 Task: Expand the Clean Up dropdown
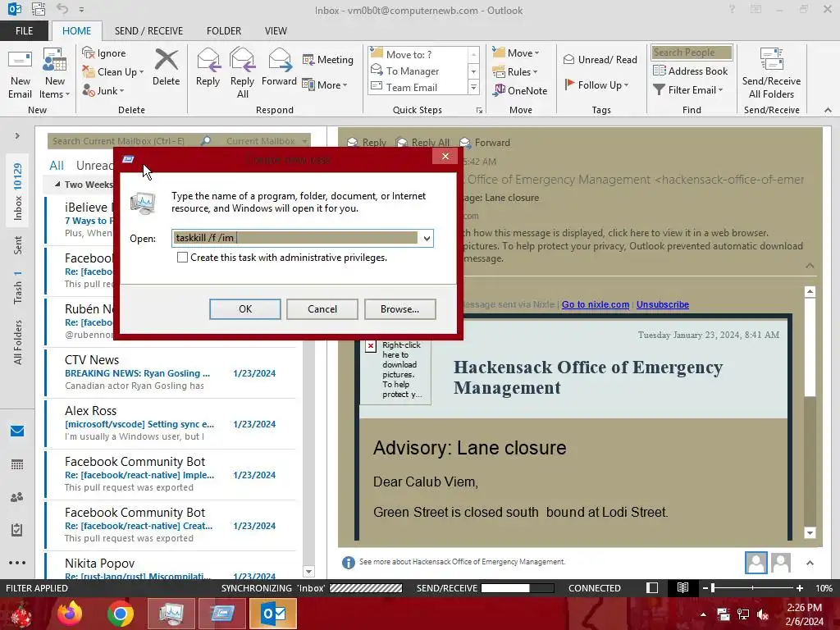coord(141,72)
